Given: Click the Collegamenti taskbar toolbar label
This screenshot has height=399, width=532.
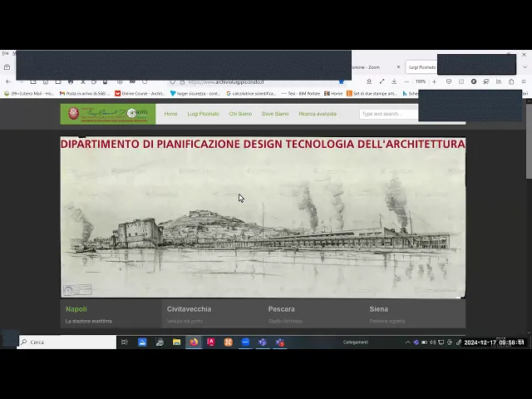Looking at the screenshot, I should click(356, 342).
